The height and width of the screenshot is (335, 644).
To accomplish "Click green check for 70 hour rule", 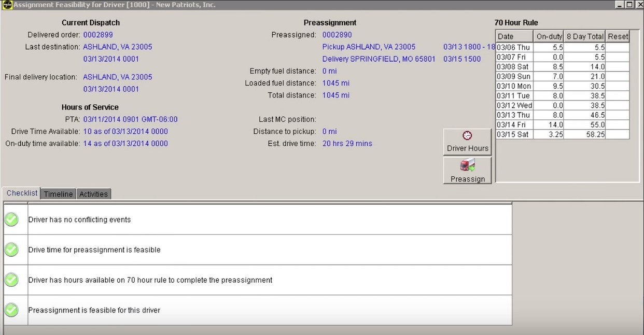I will pyautogui.click(x=11, y=280).
